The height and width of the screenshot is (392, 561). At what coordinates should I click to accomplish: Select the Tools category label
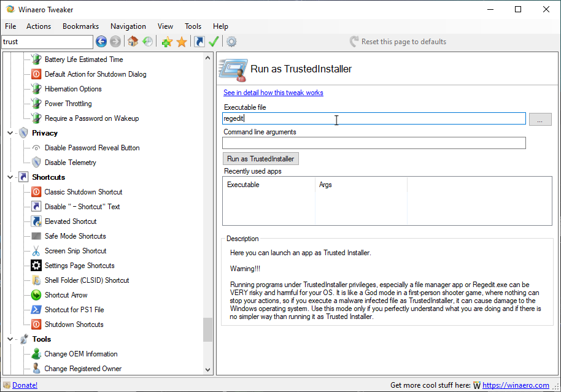click(x=42, y=339)
